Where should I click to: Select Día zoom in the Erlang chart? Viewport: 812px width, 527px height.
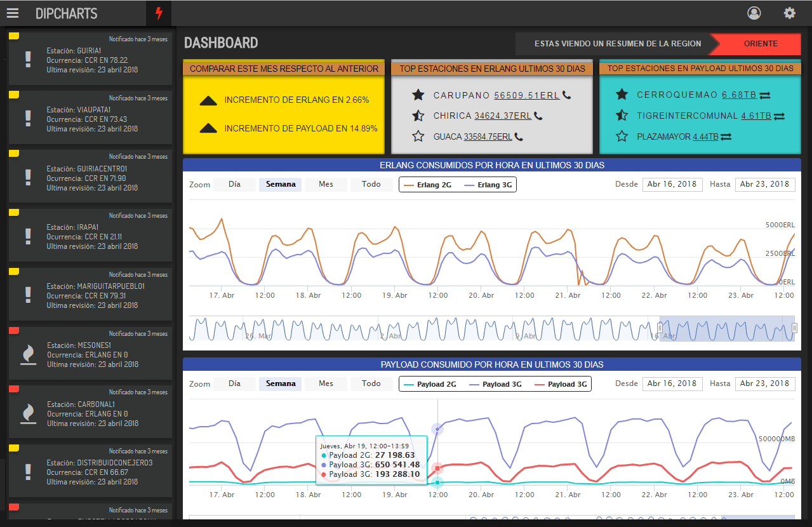pos(234,184)
